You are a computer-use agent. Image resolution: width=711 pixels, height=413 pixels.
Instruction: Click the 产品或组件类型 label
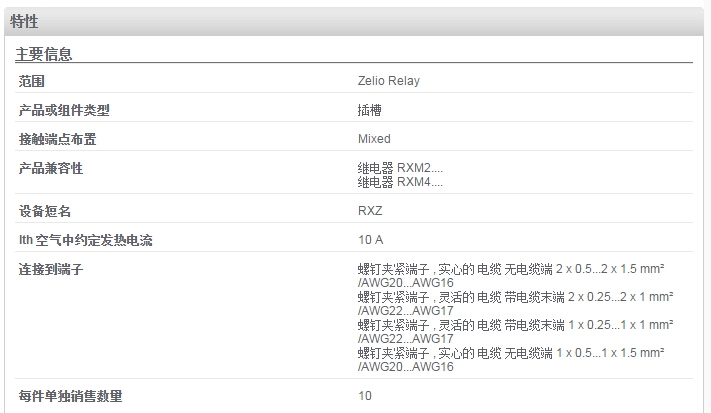(x=64, y=110)
